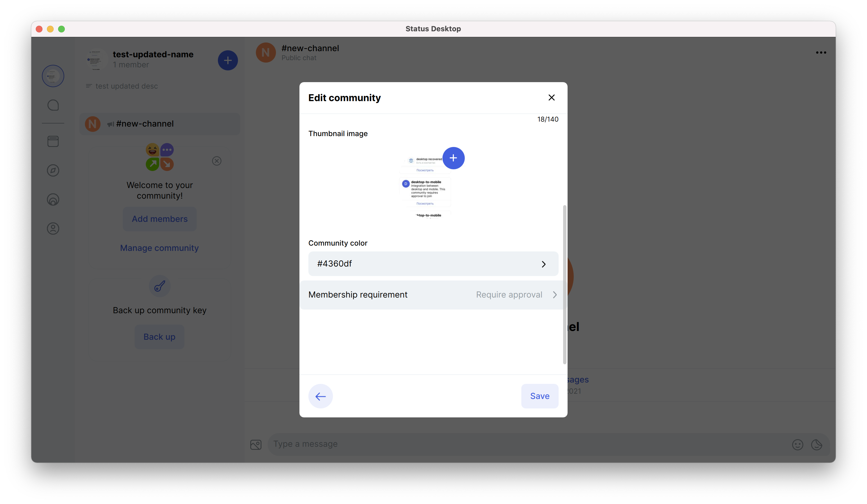Expand the Community color #4360df picker

(x=433, y=264)
